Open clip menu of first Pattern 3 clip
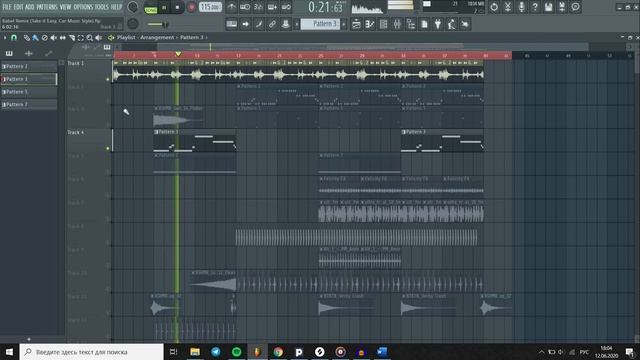This screenshot has height=360, width=640. tap(156, 132)
